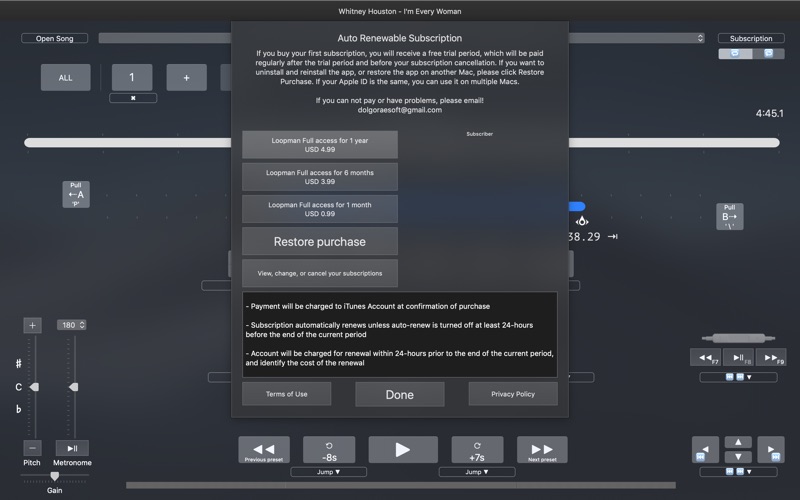800x500 pixels.
Task: Click the Metronome tempo slider thumb
Action: [74, 387]
